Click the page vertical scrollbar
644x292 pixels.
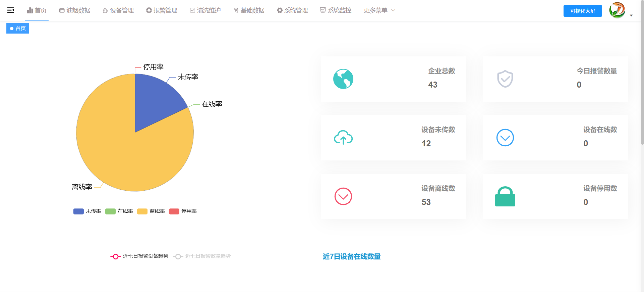pyautogui.click(x=642, y=84)
